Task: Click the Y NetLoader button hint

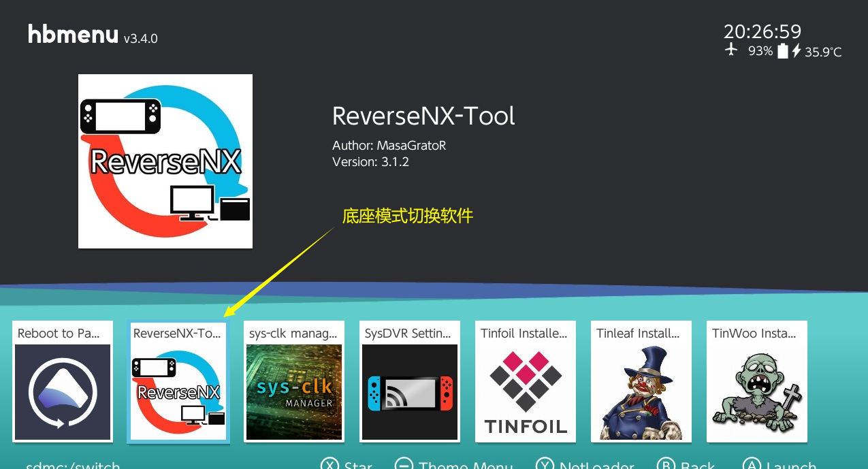Action: (x=585, y=464)
